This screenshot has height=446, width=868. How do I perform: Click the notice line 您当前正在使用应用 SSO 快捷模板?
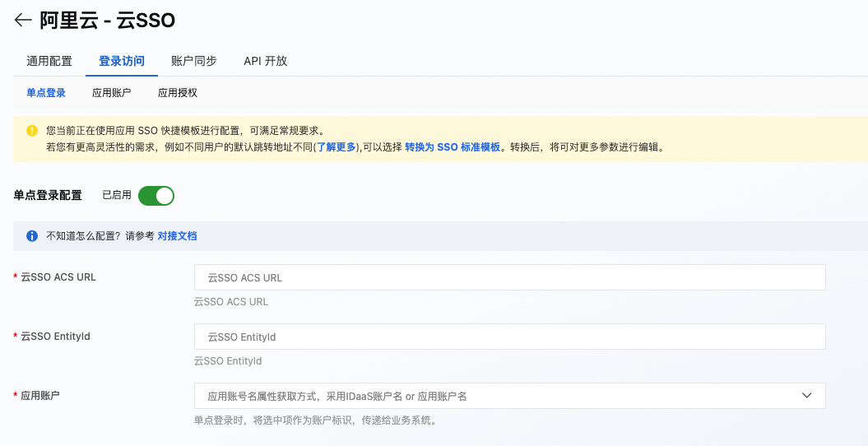[x=185, y=131]
